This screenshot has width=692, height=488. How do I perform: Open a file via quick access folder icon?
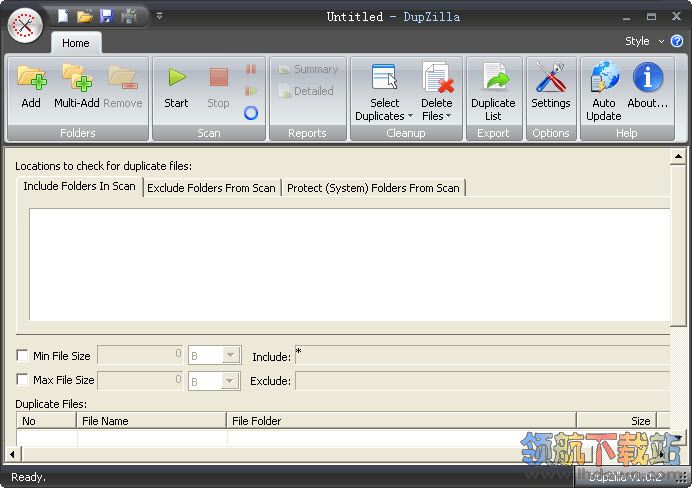pyautogui.click(x=84, y=17)
